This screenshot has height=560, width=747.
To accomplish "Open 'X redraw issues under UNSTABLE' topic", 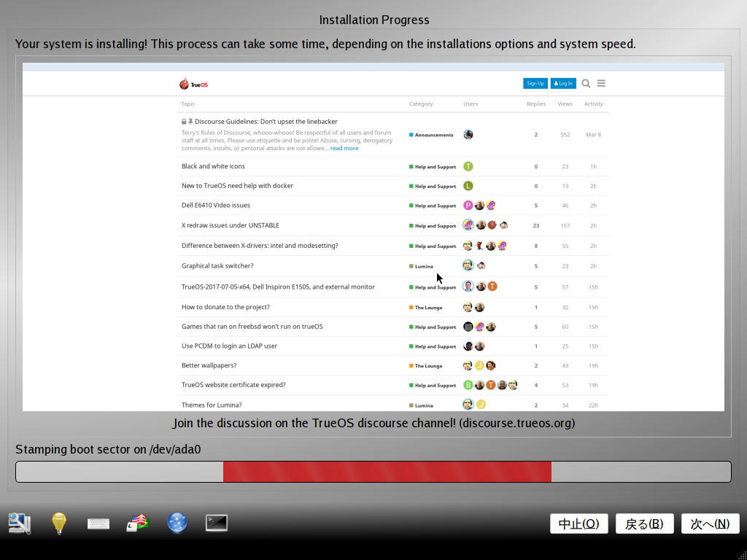I will click(x=230, y=225).
